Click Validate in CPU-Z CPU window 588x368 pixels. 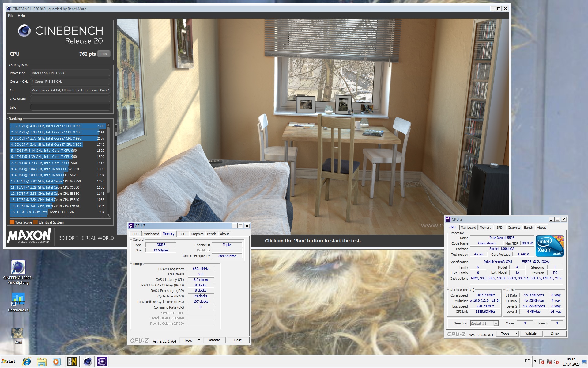point(531,334)
